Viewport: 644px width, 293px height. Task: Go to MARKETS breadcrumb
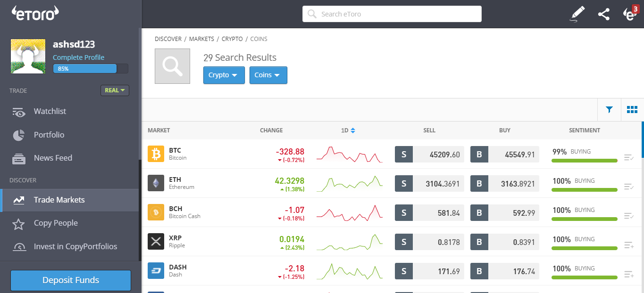201,39
